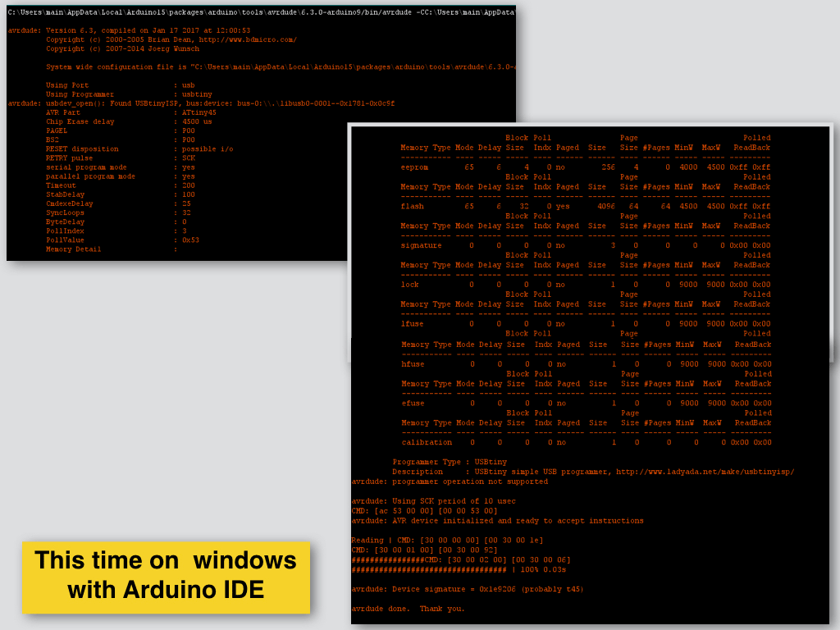Image resolution: width=840 pixels, height=630 pixels.
Task: Click the 'PollValue : 0x53' line
Action: (x=123, y=240)
